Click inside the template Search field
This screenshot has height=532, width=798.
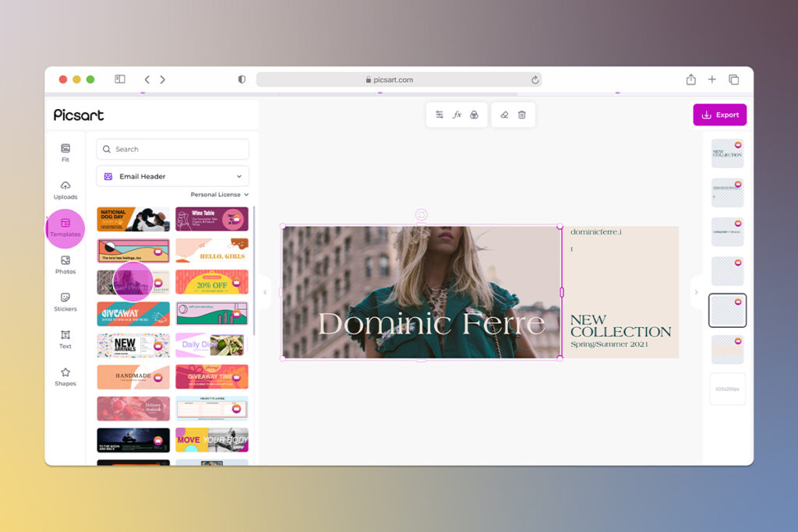(x=171, y=149)
